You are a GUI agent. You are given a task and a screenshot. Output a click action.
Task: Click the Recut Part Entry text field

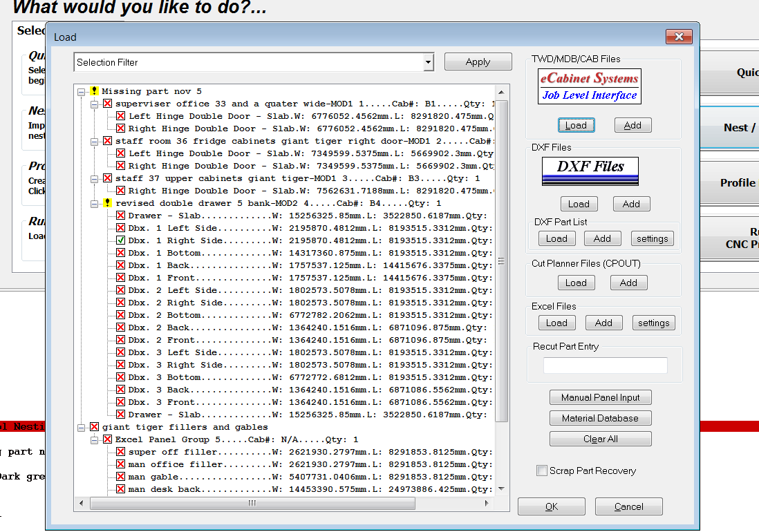pyautogui.click(x=605, y=365)
